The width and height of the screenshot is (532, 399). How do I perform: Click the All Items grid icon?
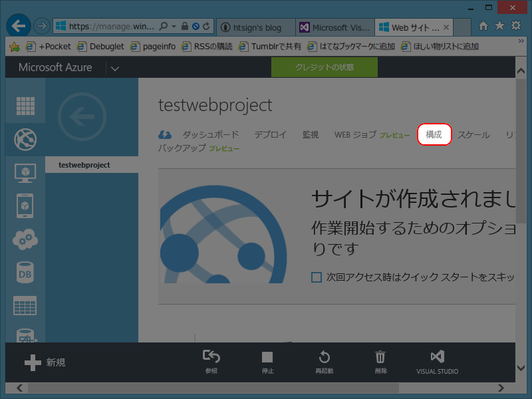(25, 105)
